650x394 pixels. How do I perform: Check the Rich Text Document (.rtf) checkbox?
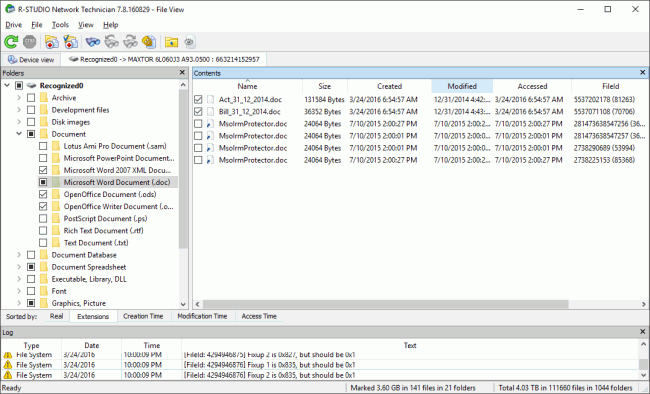pyautogui.click(x=43, y=231)
